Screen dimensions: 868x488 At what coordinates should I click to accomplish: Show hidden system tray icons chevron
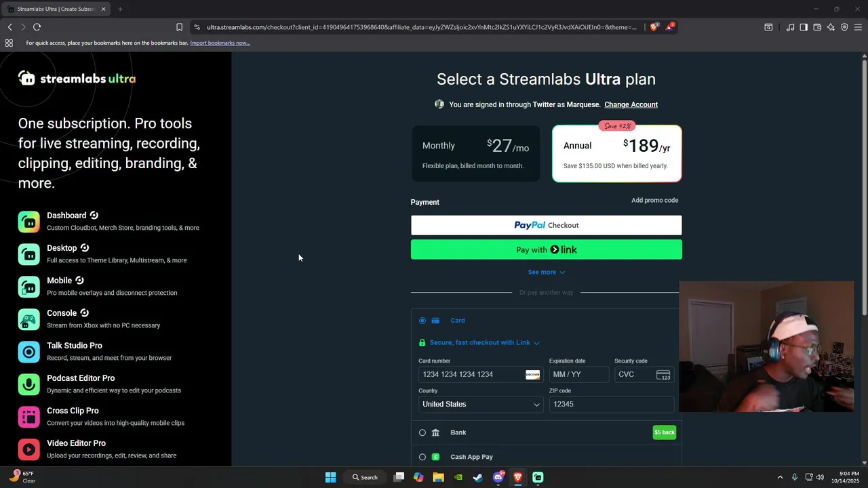(x=780, y=477)
